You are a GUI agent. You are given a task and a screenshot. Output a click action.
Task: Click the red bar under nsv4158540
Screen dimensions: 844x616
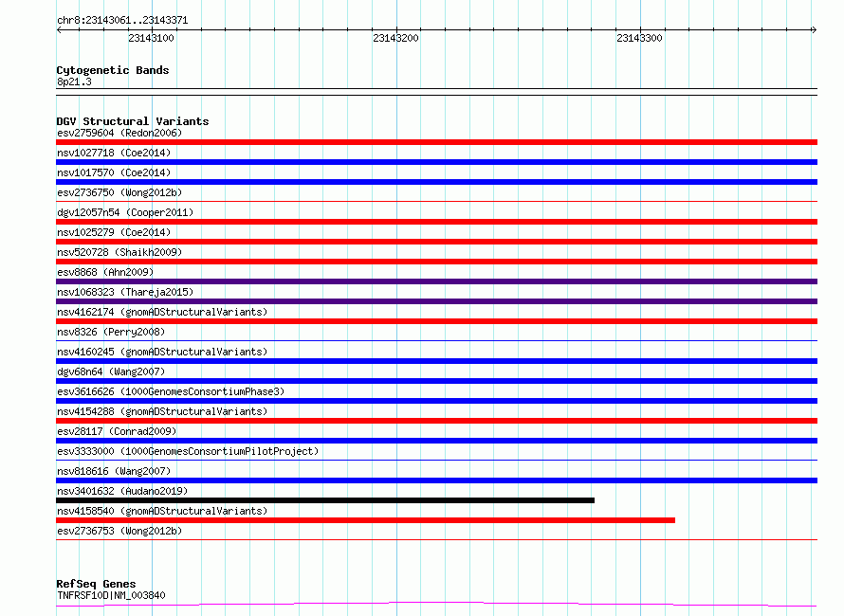[365, 520]
